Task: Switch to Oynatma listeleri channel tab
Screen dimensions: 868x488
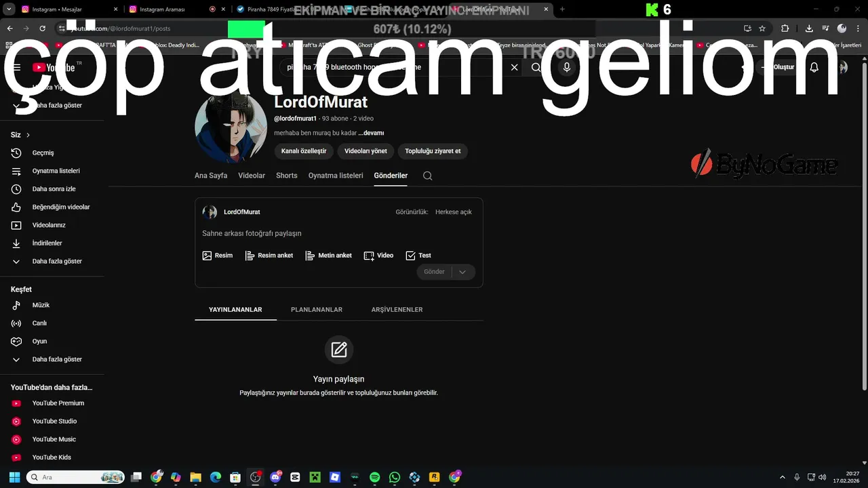Action: click(x=336, y=176)
